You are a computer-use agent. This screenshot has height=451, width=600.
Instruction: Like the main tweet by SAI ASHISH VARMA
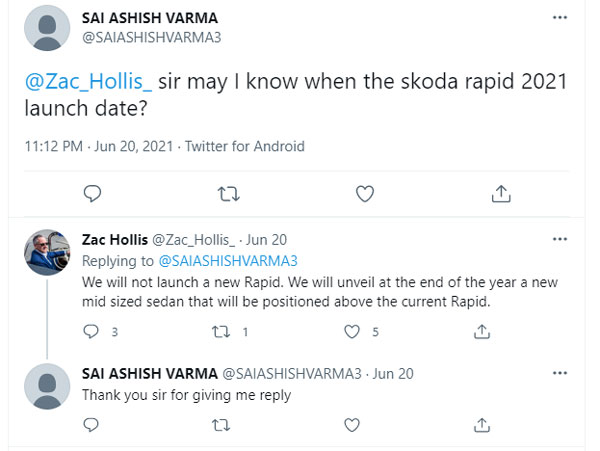(365, 194)
